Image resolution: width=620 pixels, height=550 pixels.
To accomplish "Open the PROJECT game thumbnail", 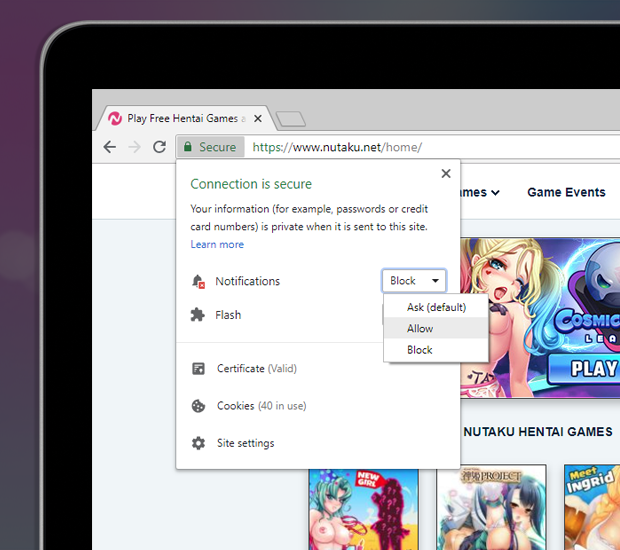I will 491,507.
